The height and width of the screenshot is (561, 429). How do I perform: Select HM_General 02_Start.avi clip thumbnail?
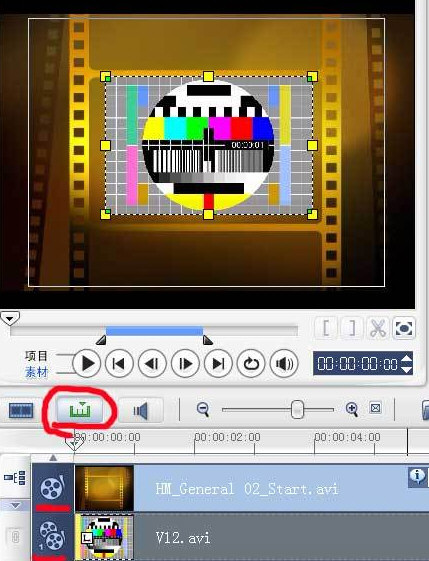click(104, 487)
